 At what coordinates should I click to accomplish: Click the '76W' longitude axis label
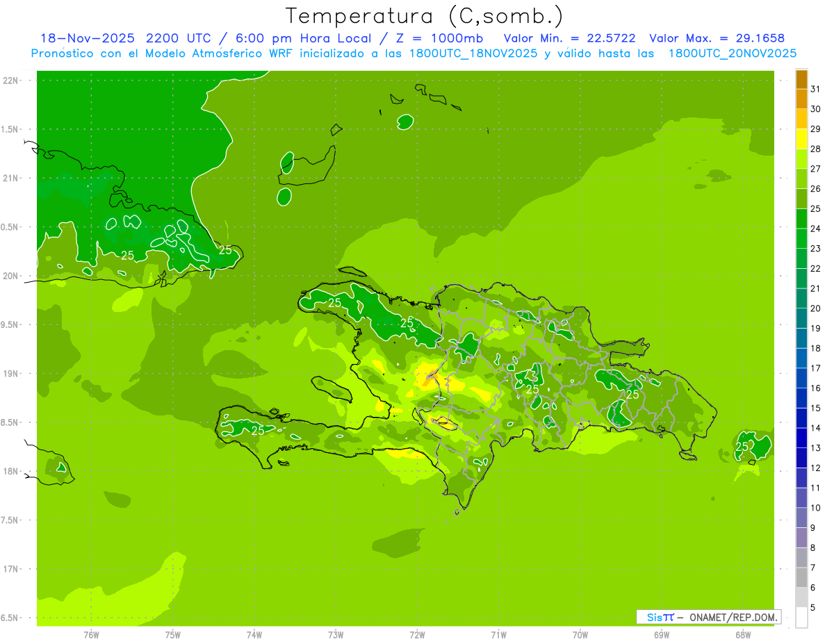tap(91, 635)
